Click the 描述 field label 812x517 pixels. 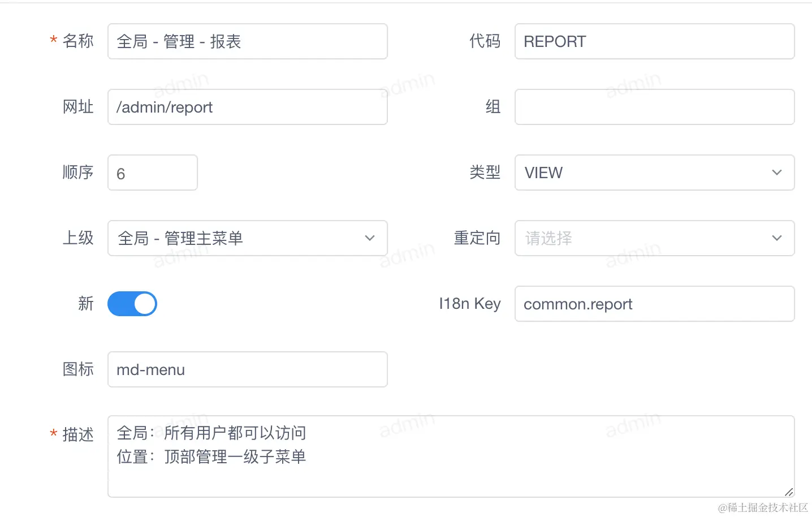click(78, 434)
